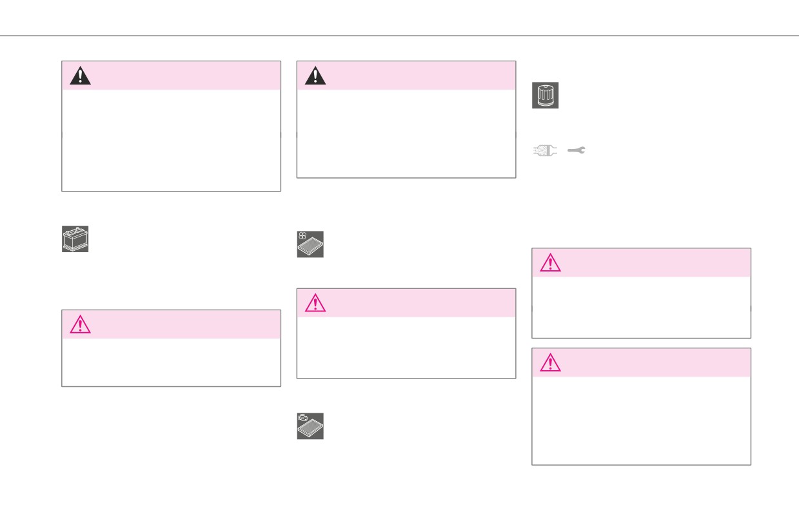Click the pink warning triangle below the battery icon

click(x=81, y=324)
